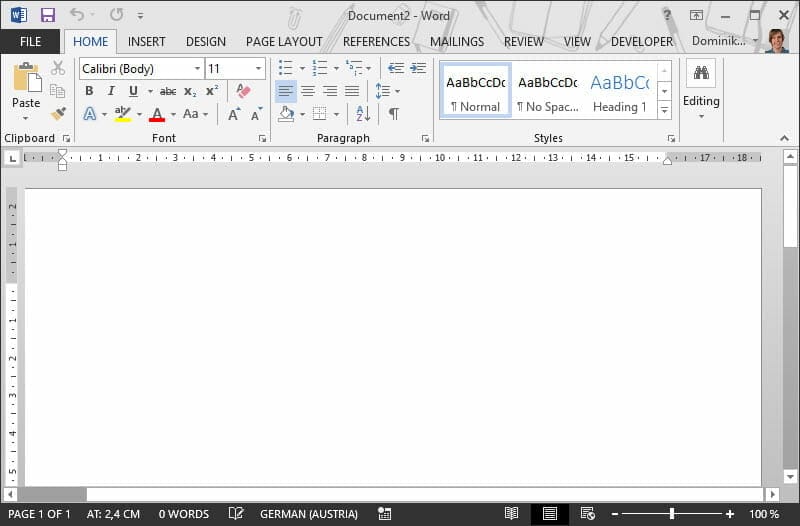Toggle Bold formatting
This screenshot has height=526, width=800.
[89, 91]
